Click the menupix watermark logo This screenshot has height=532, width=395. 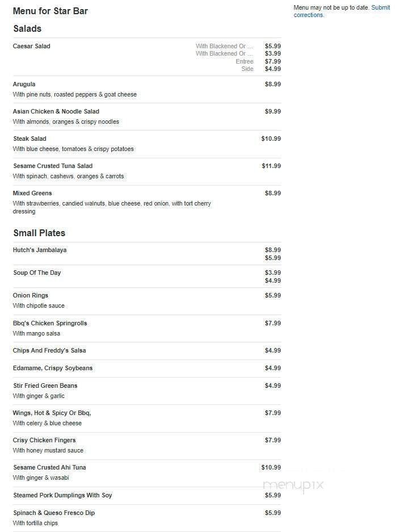(x=293, y=485)
